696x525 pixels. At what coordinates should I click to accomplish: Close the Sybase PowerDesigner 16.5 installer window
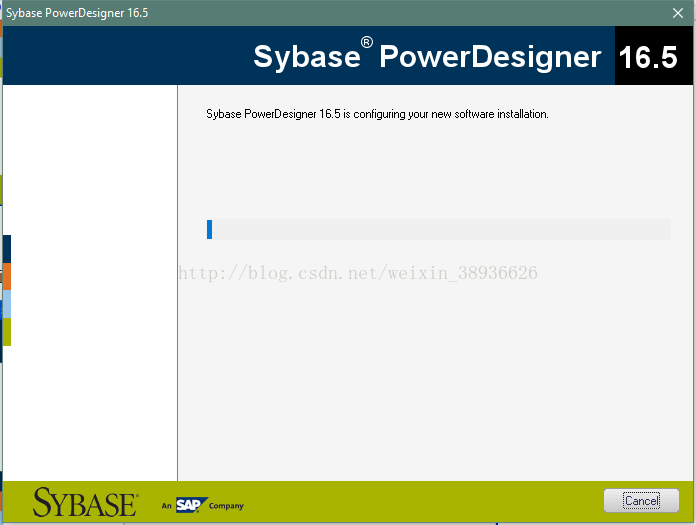tap(678, 13)
